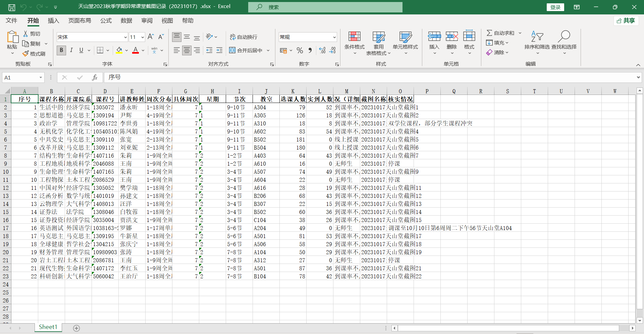This screenshot has width=644, height=334.
Task: Toggle Italic formatting
Action: [x=71, y=50]
